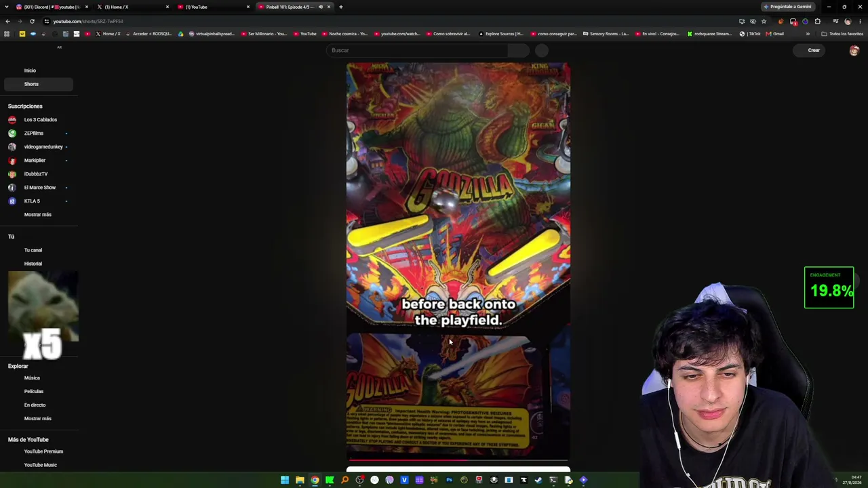The image size is (868, 488).
Task: Click the voice search microphone button
Action: 541,50
